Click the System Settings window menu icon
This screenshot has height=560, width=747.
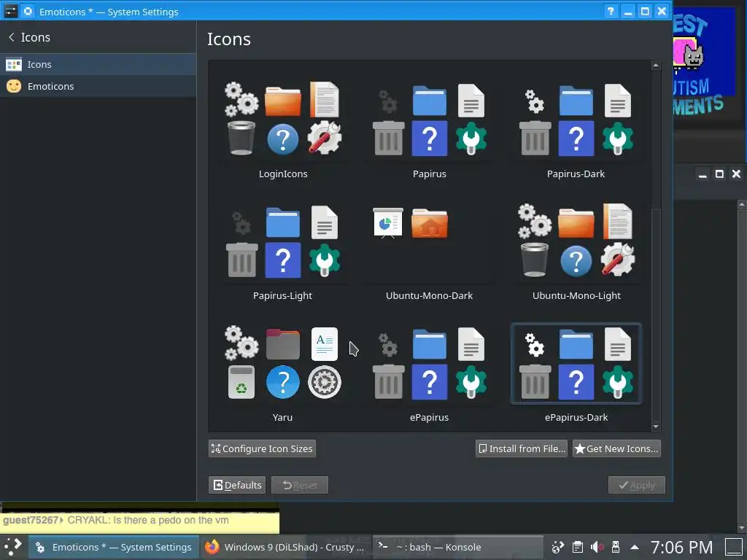coord(10,11)
